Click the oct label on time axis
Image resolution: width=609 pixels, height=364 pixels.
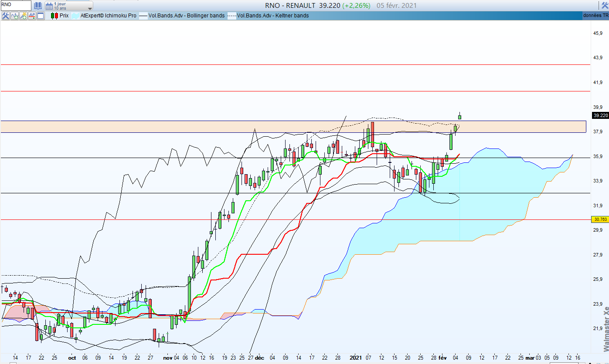[72, 358]
